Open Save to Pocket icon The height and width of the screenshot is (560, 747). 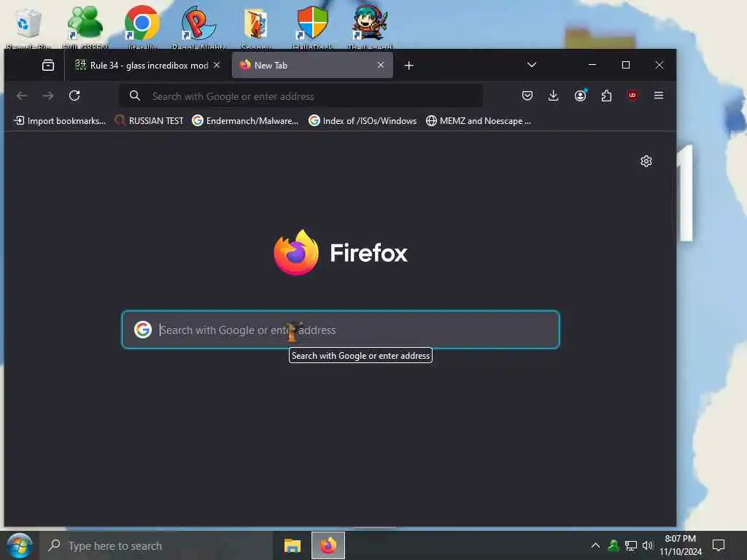[527, 96]
